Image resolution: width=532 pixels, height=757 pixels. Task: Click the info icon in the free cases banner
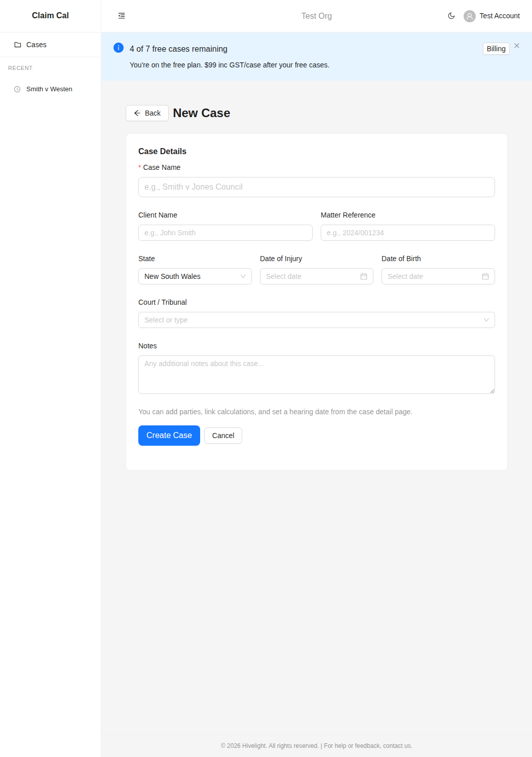tap(118, 48)
